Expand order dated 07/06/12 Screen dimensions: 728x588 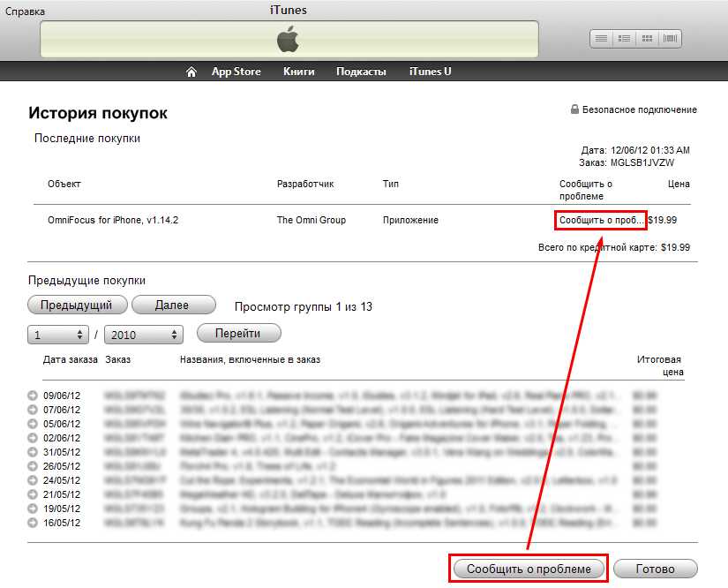pyautogui.click(x=33, y=410)
